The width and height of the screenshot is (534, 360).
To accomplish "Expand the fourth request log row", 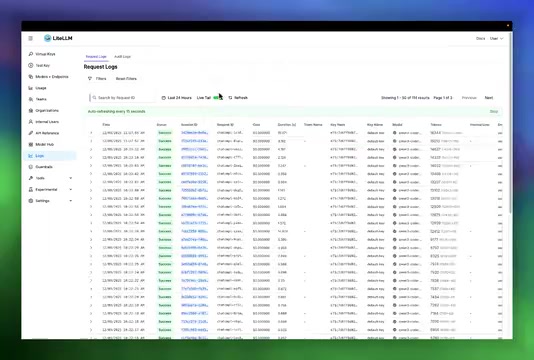I will pyautogui.click(x=91, y=157).
